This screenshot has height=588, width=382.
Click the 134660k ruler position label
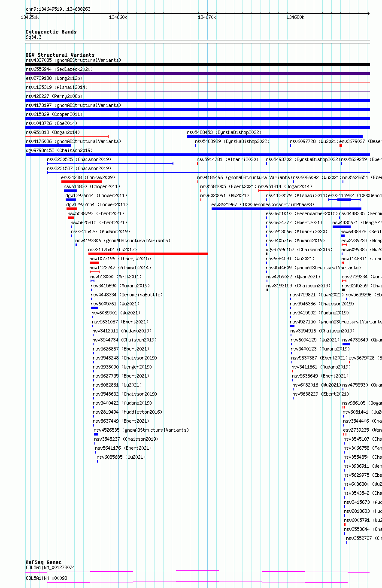(x=118, y=17)
